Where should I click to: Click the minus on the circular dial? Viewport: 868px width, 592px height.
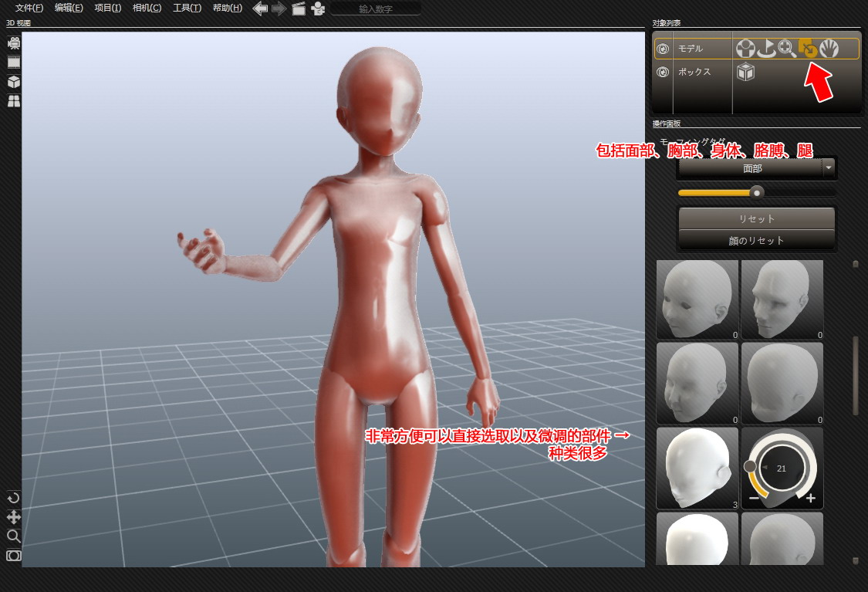click(754, 499)
